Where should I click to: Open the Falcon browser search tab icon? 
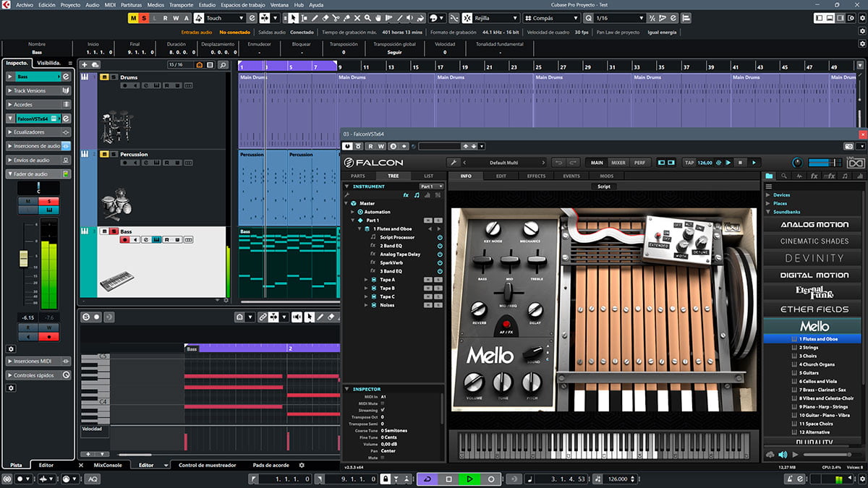click(783, 176)
